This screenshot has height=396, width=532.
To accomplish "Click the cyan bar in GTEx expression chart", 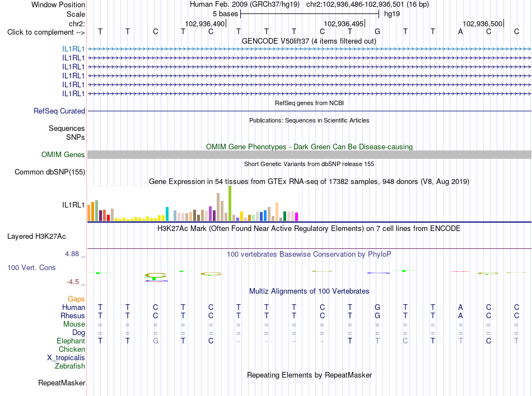I will coord(167,214).
